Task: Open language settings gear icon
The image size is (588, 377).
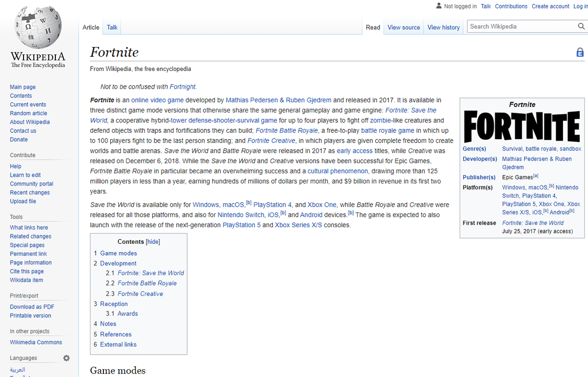Action: tap(67, 358)
